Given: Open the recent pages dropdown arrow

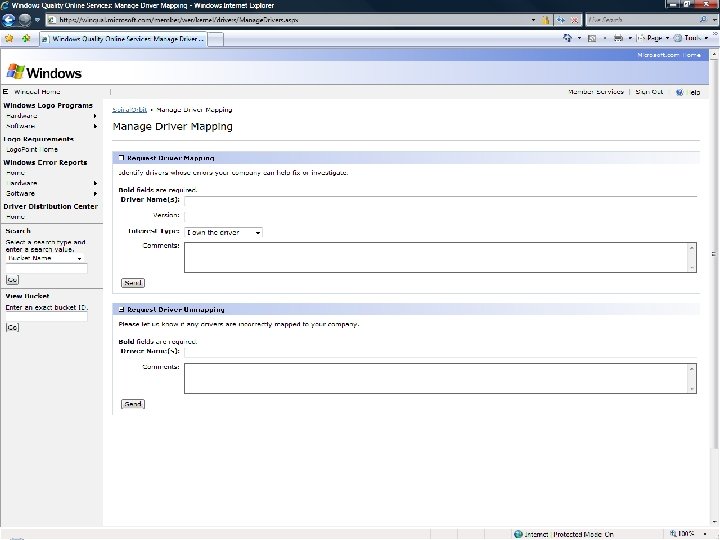Looking at the screenshot, I should coord(37,20).
